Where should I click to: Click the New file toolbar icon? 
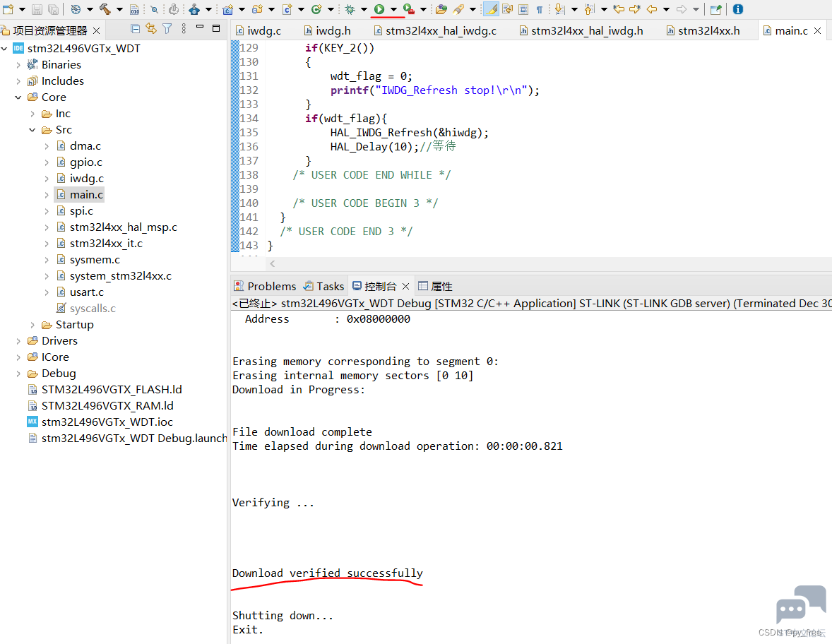[8, 9]
